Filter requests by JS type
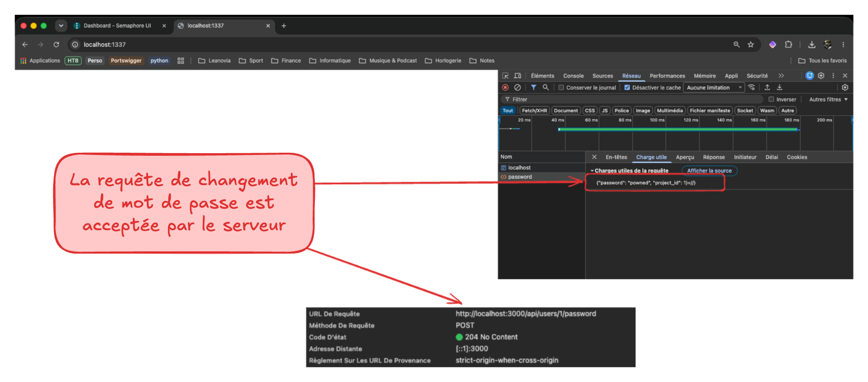This screenshot has height=382, width=868. (605, 111)
